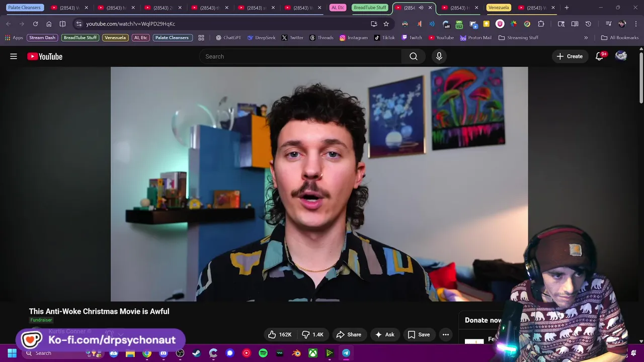Open the Spotify icon in the taskbar
644x362 pixels.
pyautogui.click(x=263, y=353)
